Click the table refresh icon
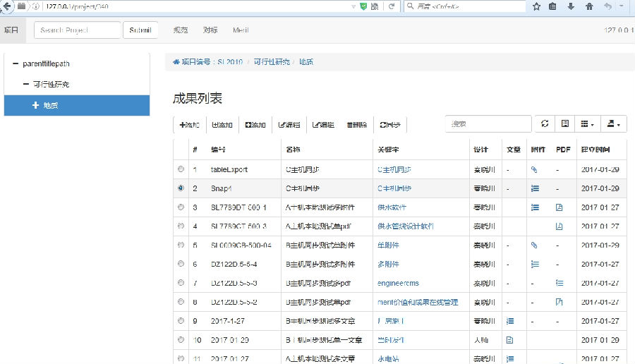 point(545,124)
